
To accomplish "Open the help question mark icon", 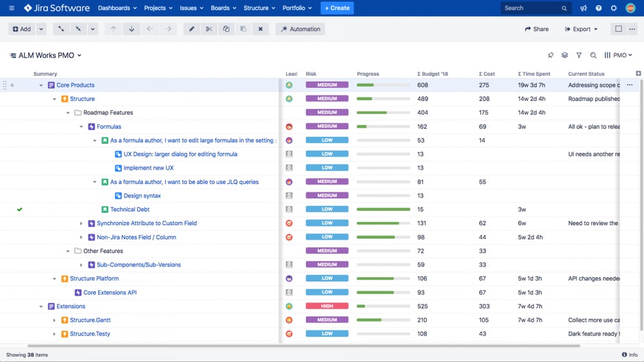I will tap(598, 8).
